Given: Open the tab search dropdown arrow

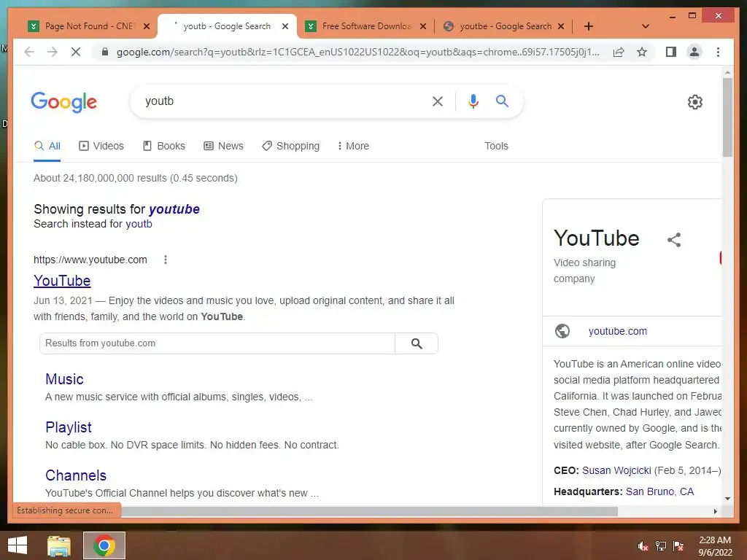Looking at the screenshot, I should (646, 26).
